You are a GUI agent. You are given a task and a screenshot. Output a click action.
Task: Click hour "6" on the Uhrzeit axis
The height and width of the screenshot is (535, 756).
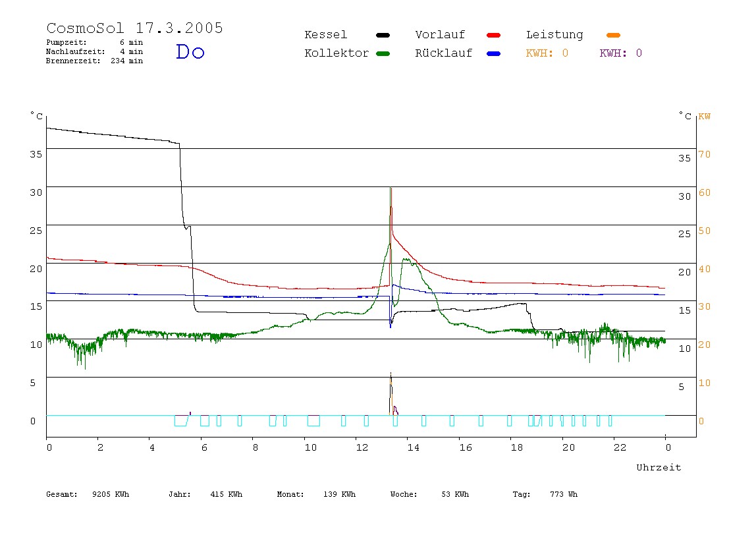pyautogui.click(x=204, y=447)
